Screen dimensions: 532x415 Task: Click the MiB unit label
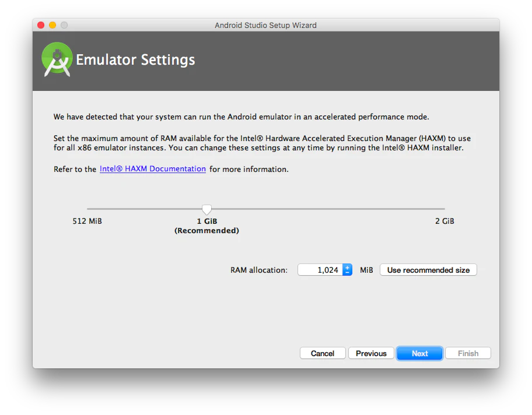pyautogui.click(x=366, y=270)
